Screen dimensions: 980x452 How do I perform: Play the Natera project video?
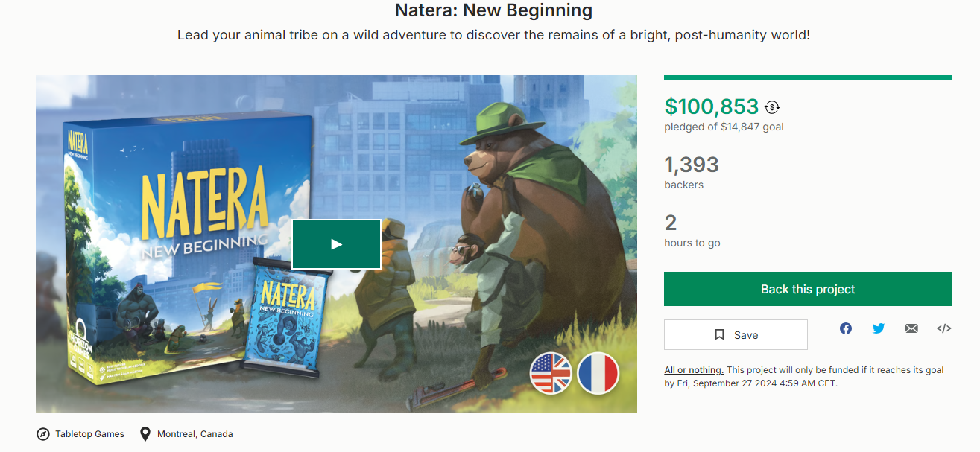(x=336, y=244)
